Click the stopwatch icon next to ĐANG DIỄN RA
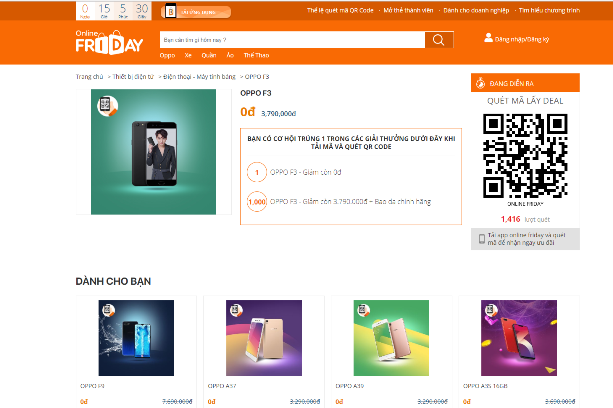 [480, 83]
